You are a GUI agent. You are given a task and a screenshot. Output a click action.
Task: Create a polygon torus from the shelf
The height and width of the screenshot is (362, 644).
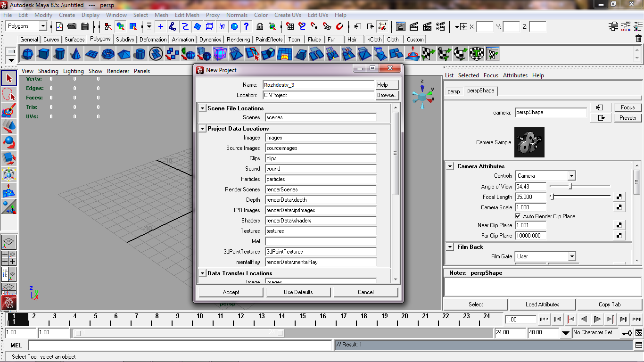click(108, 54)
